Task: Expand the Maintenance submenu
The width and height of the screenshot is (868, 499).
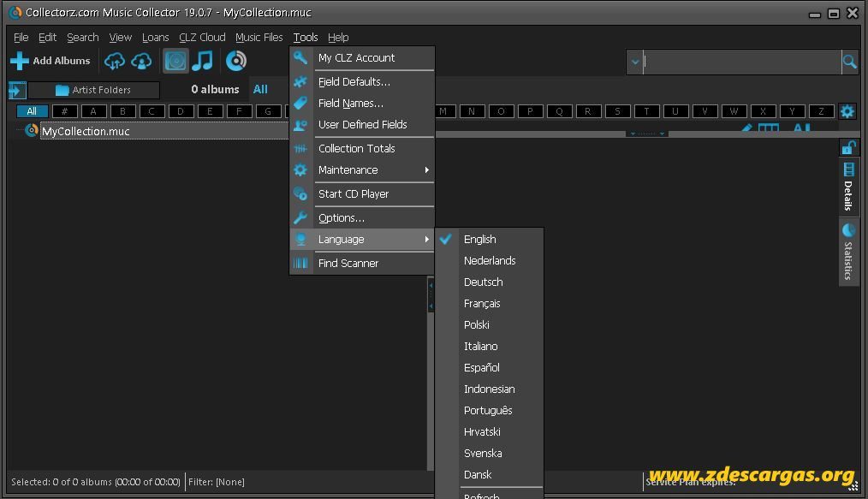Action: coord(362,169)
